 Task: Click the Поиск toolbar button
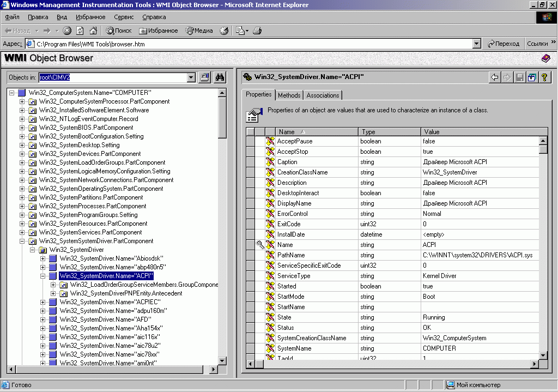tap(119, 31)
